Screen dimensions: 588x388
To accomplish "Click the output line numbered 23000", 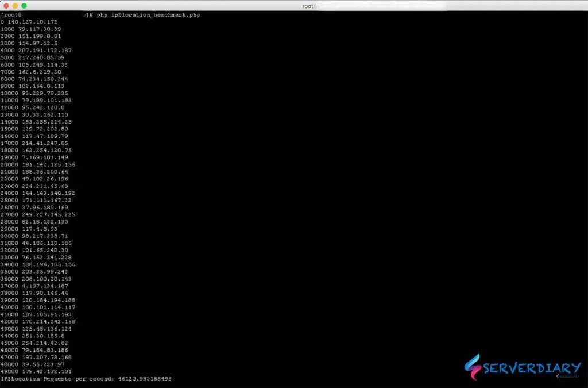I will 34,186.
